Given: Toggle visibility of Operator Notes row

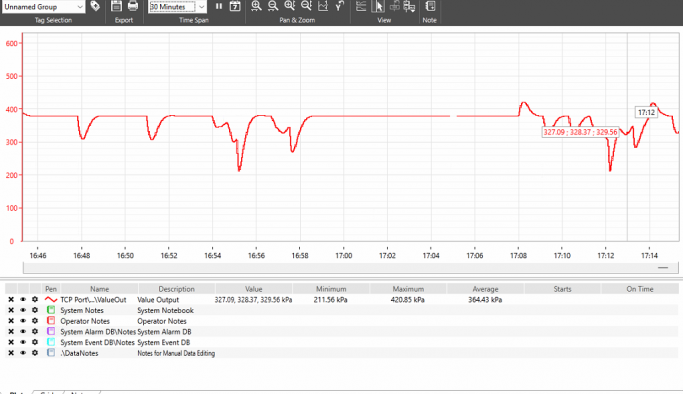Looking at the screenshot, I should (x=23, y=321).
